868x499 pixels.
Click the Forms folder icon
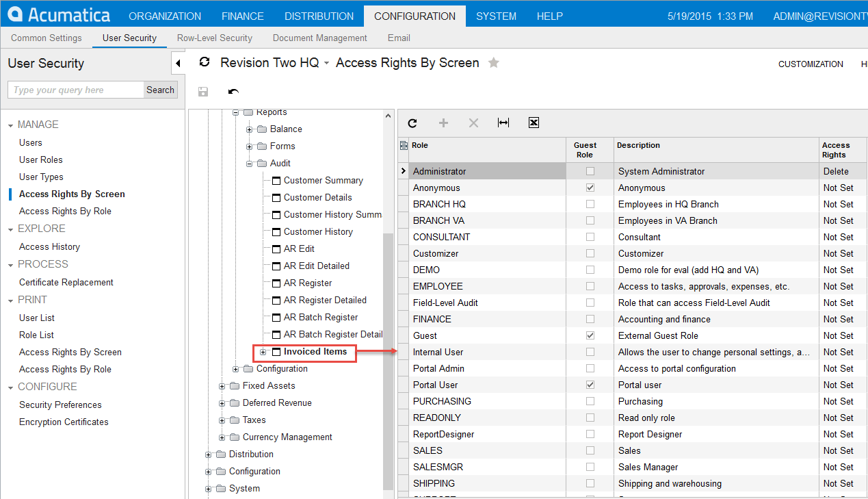262,146
